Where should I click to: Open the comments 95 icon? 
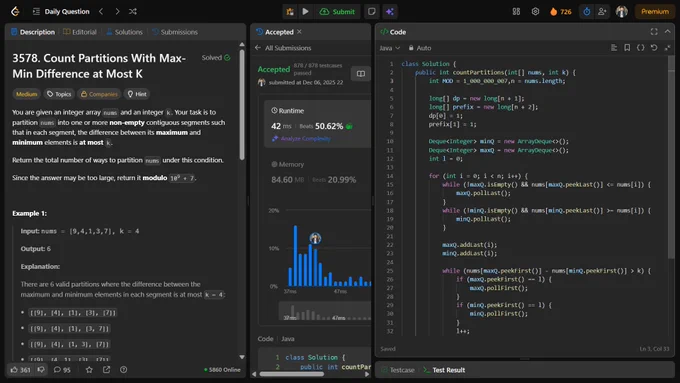(62, 370)
